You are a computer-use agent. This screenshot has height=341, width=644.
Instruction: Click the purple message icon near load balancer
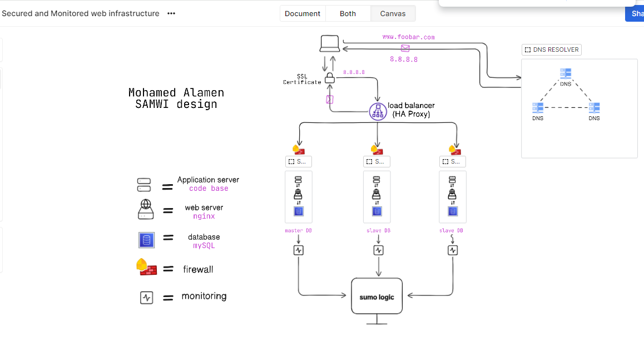click(329, 99)
